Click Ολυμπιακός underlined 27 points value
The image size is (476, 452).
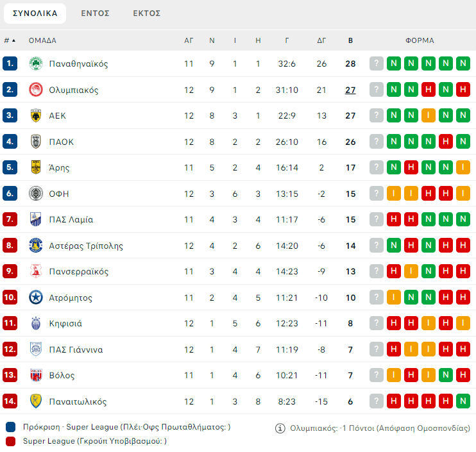pos(350,90)
